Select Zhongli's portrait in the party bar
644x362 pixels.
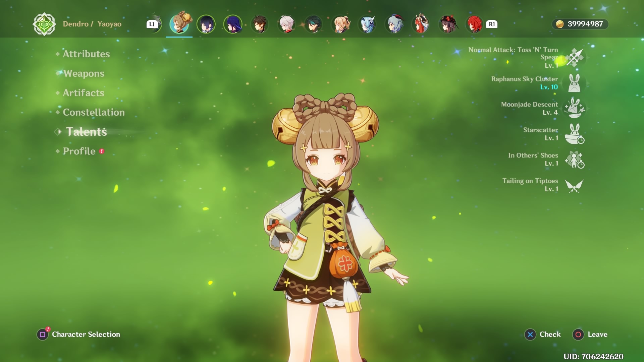260,24
